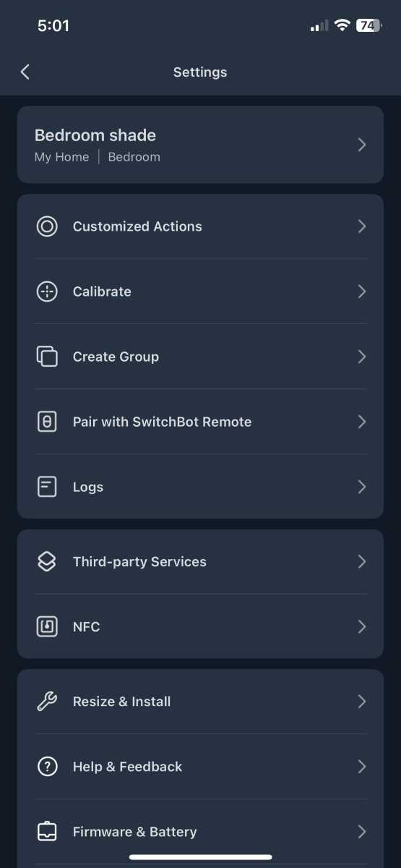The width and height of the screenshot is (401, 868).
Task: Open the Help & Feedback question-mark icon
Action: point(47,766)
